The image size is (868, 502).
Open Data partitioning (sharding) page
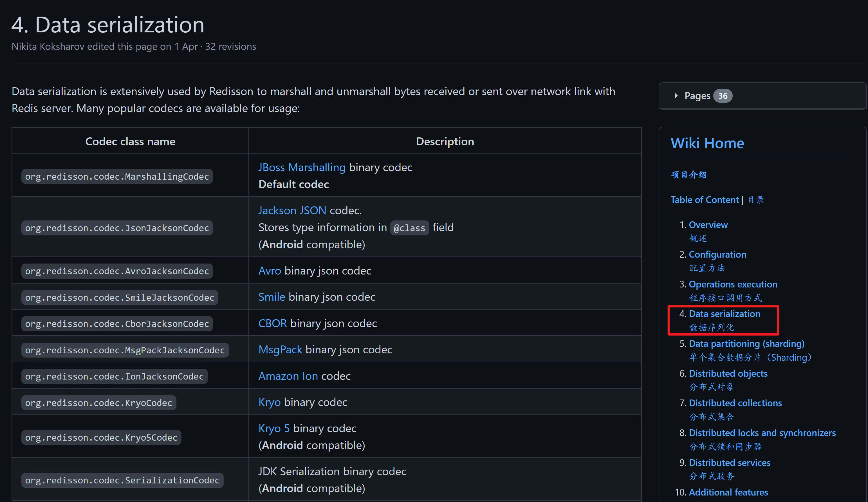tap(746, 344)
